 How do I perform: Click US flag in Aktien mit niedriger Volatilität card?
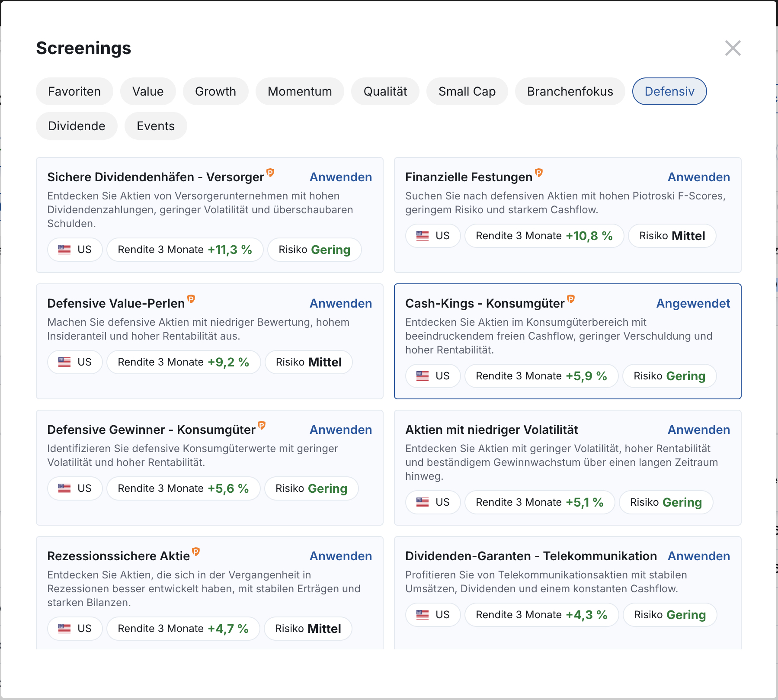tap(423, 502)
